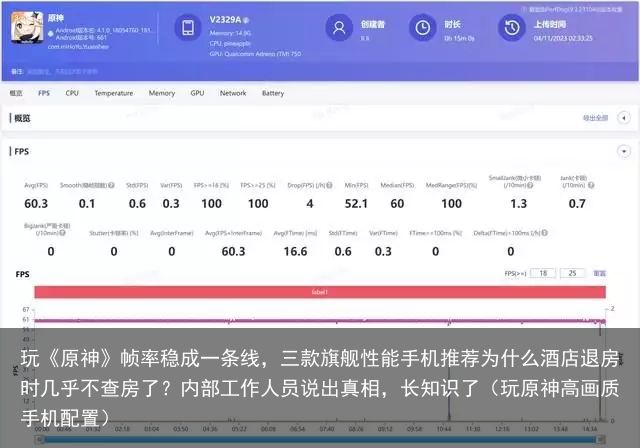This screenshot has height=448, width=640.
Task: Open the Temperature tab
Action: pyautogui.click(x=114, y=93)
